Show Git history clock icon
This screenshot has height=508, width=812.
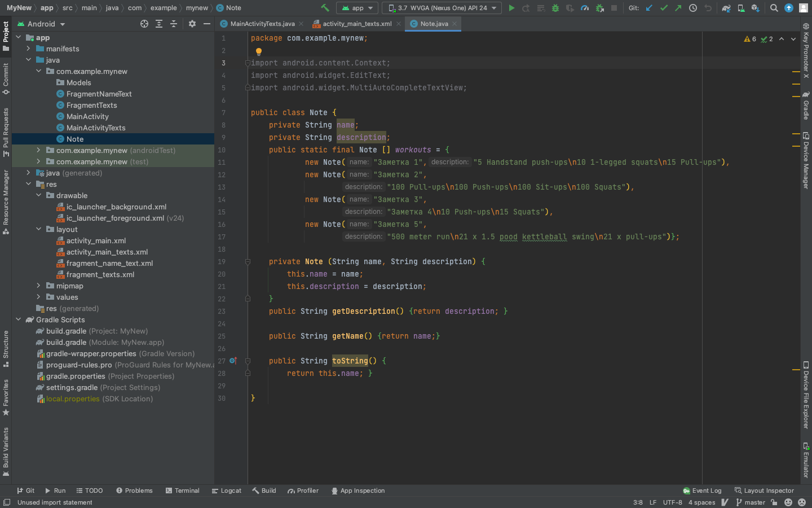693,8
